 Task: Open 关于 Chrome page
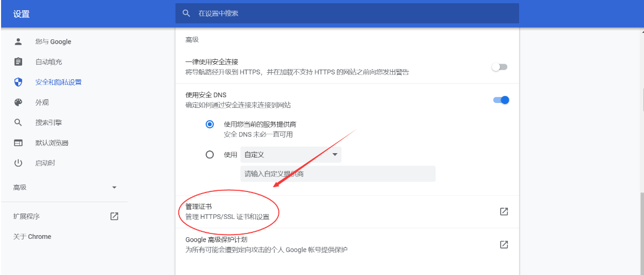[x=32, y=236]
